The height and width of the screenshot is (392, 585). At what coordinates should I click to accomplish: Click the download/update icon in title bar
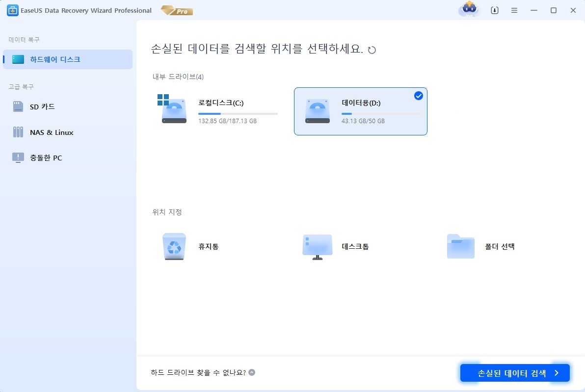[494, 10]
